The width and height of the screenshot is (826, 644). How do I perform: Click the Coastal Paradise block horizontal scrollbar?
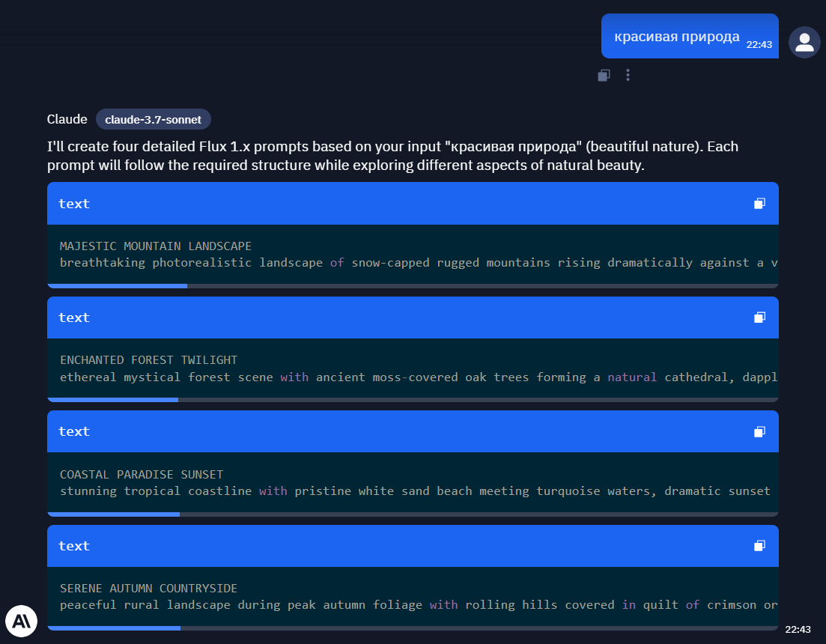114,514
